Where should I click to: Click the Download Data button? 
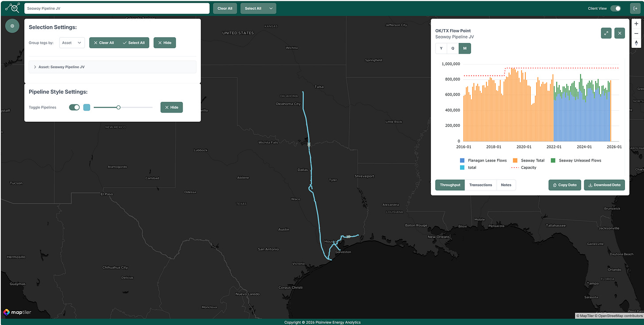pyautogui.click(x=604, y=185)
